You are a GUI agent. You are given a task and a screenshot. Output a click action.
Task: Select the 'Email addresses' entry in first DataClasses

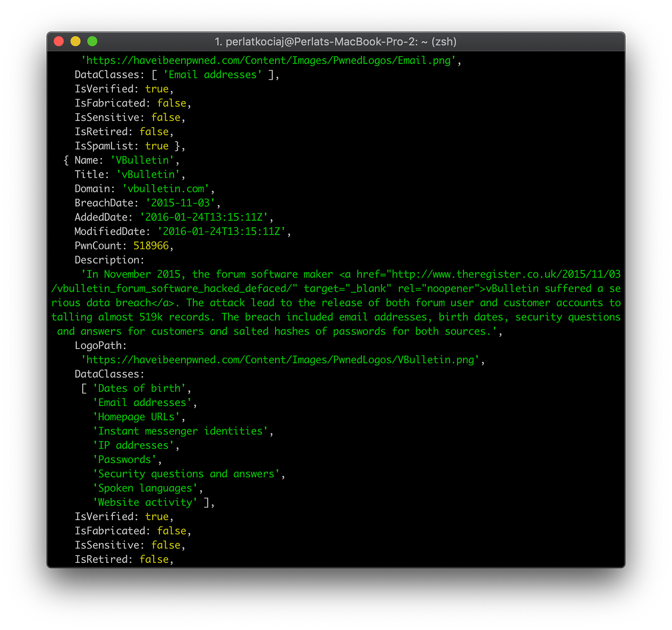(x=212, y=74)
